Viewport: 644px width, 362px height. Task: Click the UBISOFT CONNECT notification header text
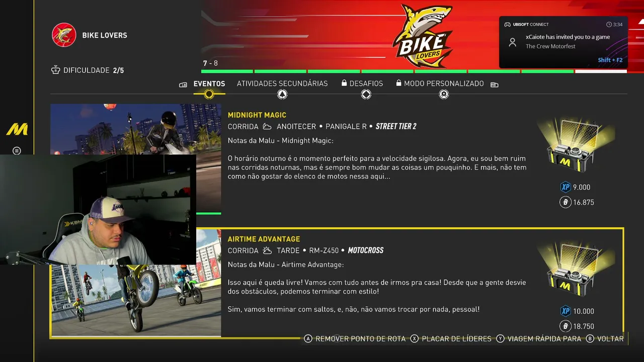point(531,24)
